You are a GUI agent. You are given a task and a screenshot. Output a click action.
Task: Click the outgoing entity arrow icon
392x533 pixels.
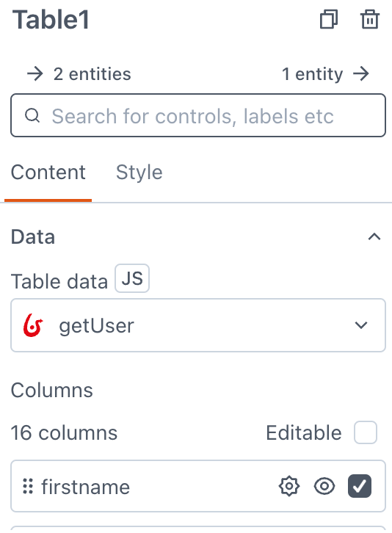361,73
